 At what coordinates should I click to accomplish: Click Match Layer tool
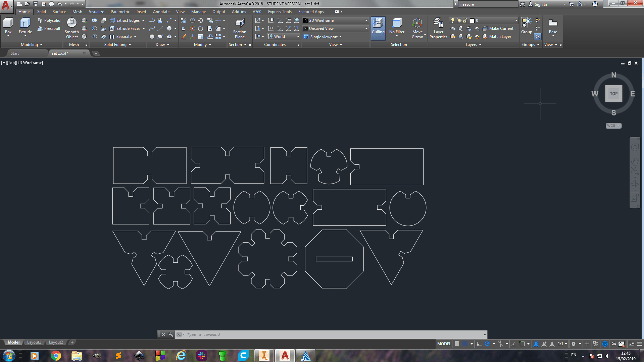[x=497, y=37]
